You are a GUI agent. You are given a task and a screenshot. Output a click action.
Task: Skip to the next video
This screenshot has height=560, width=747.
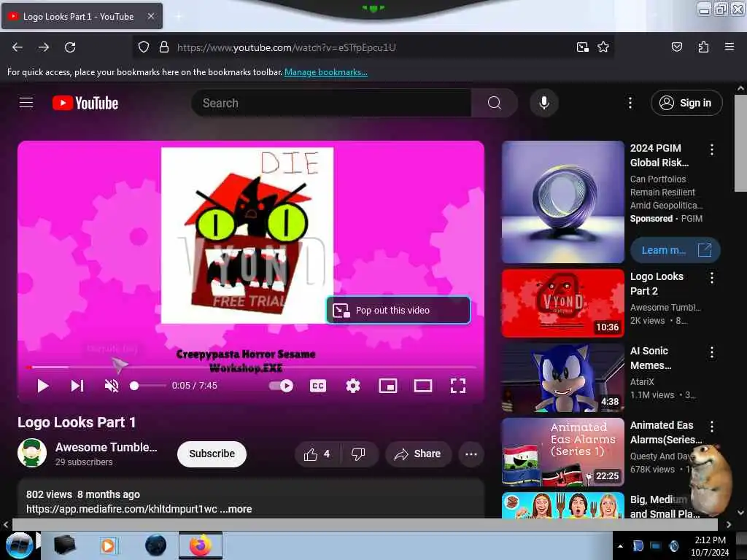coord(77,386)
